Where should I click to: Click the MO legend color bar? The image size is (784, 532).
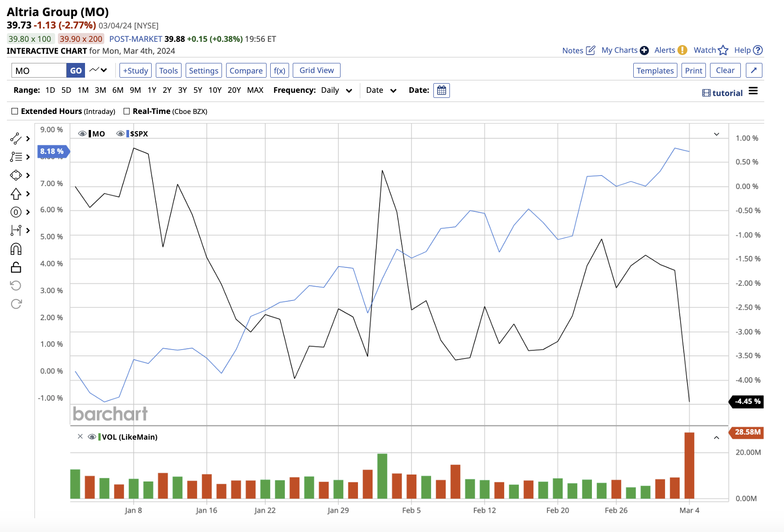(x=90, y=134)
